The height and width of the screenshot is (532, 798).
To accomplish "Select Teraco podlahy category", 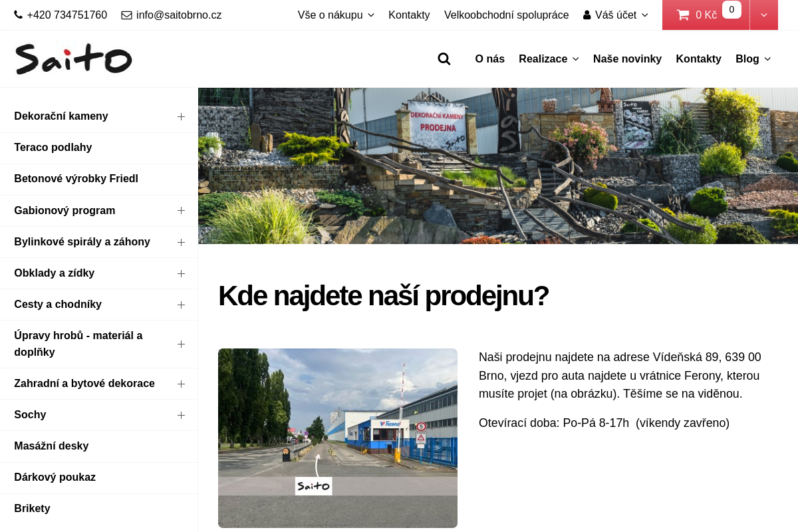I will 53,148.
